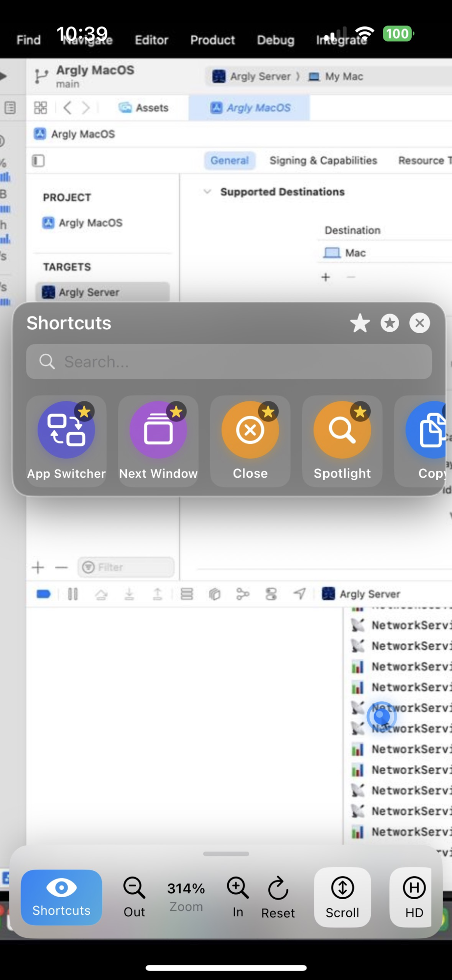This screenshot has width=452, height=980.
Task: Search shortcuts in the Search field
Action: [x=229, y=362]
